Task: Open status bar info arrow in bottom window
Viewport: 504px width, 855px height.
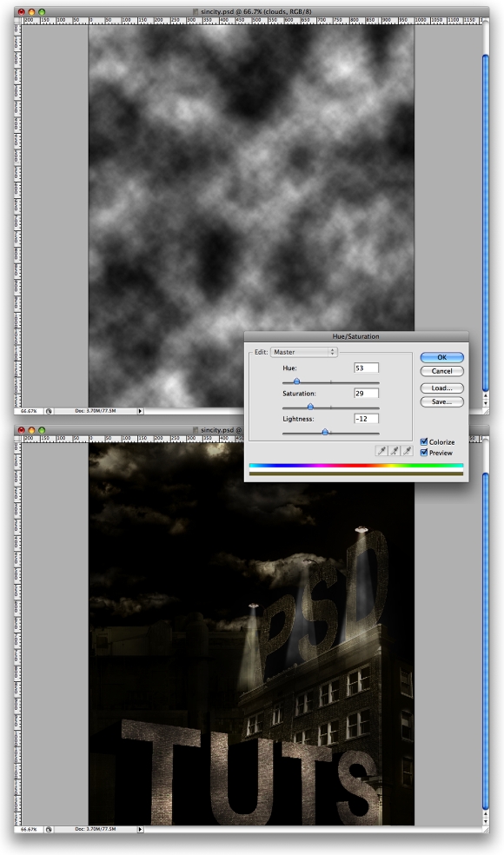Action: tap(140, 830)
